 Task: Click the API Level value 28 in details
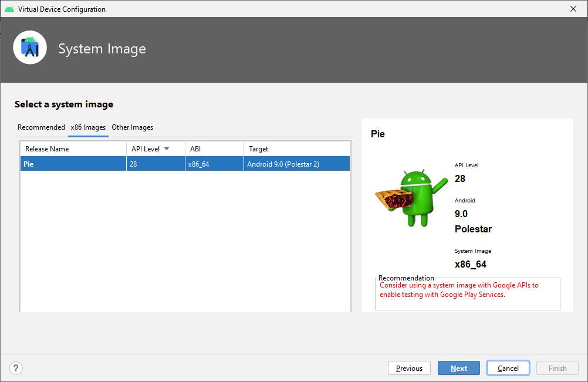coord(459,178)
